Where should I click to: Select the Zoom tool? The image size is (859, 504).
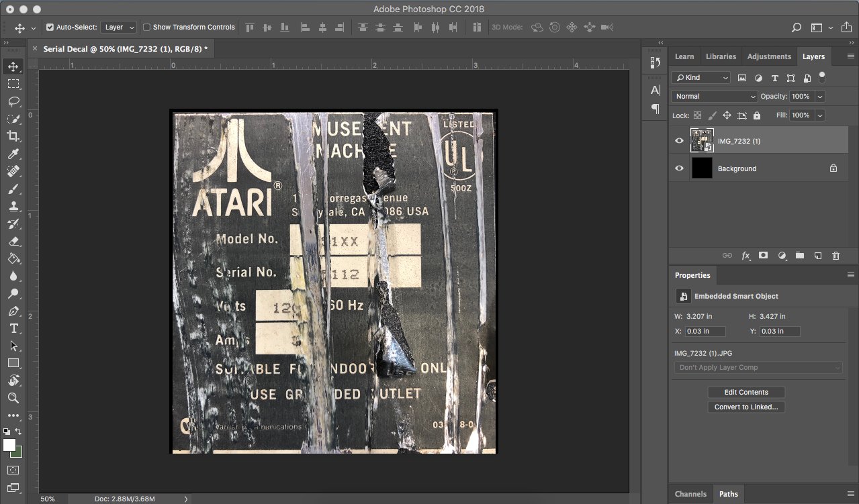click(x=13, y=398)
